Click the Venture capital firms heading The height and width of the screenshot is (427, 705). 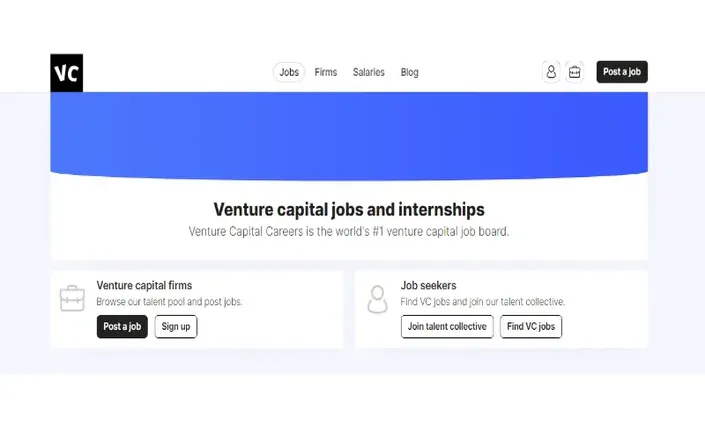click(144, 285)
